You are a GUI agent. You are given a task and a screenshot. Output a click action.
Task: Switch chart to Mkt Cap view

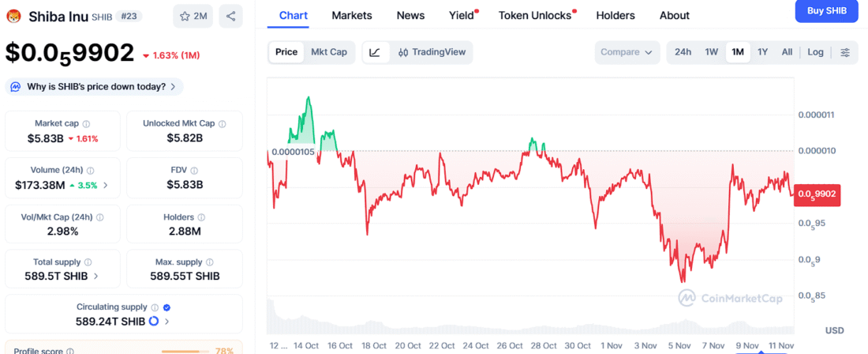328,52
